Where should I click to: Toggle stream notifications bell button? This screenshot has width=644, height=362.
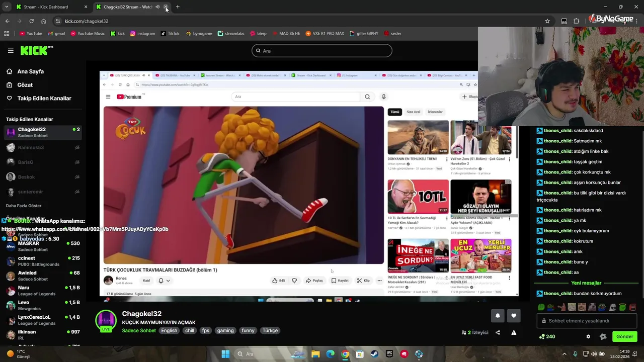pos(498,316)
